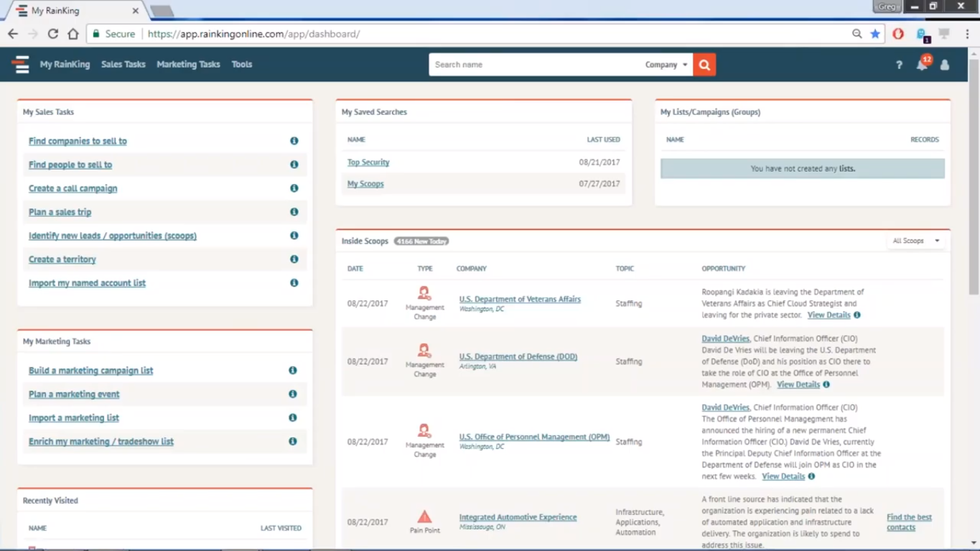Open Find companies to sell to link
980x551 pixels.
tap(78, 142)
